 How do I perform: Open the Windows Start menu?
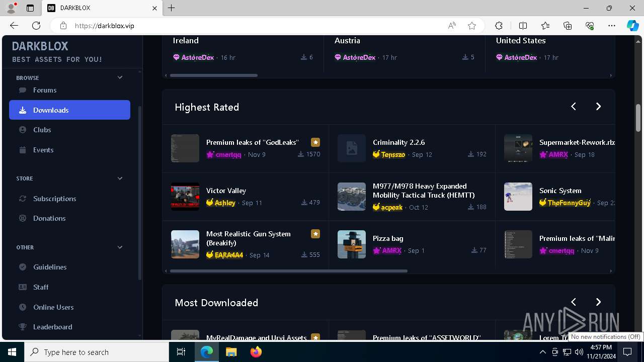pyautogui.click(x=12, y=352)
